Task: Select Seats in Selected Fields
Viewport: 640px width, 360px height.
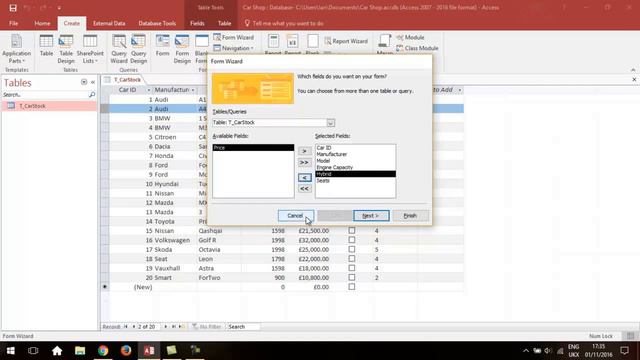Action: tap(355, 180)
